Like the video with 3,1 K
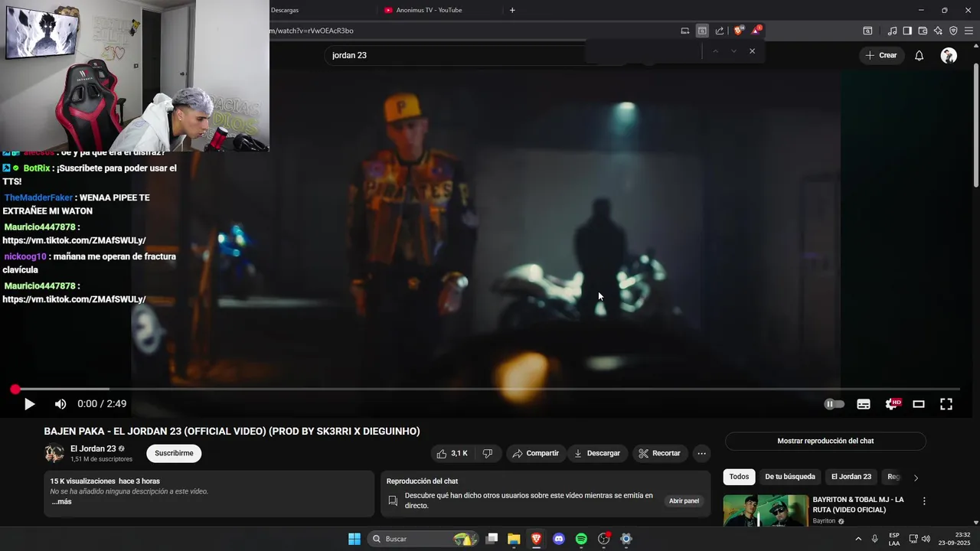The height and width of the screenshot is (551, 980). [452, 453]
